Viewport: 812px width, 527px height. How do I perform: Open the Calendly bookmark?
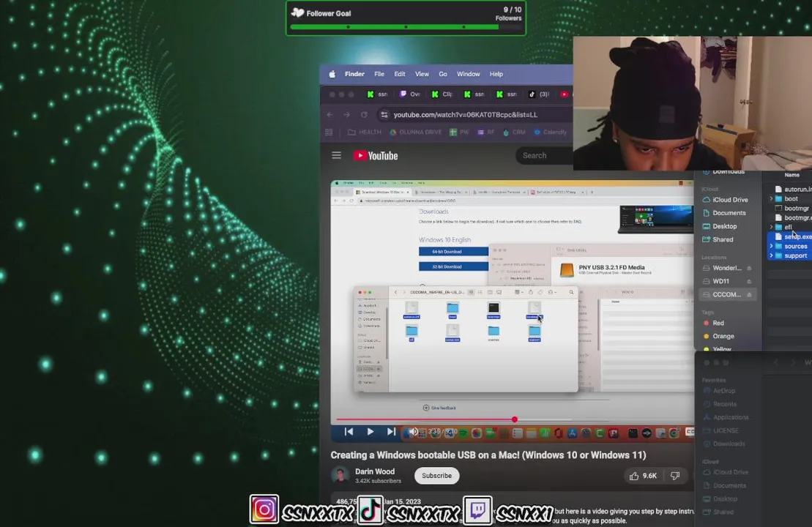pos(551,132)
